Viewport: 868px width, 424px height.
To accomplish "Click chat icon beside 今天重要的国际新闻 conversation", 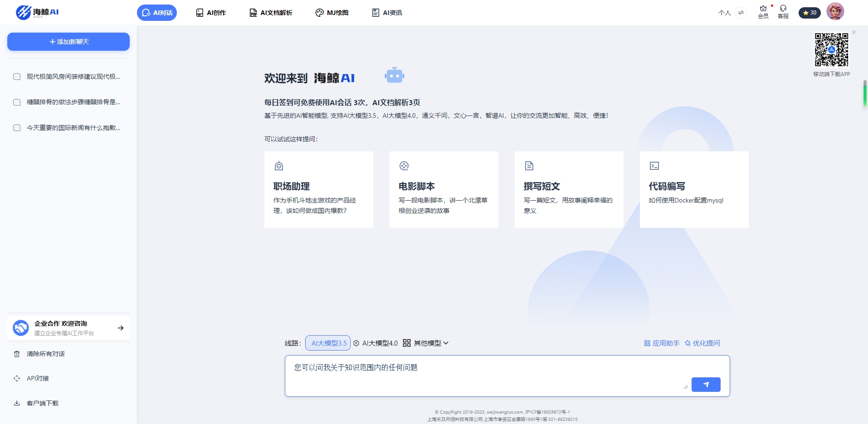I will 17,128.
